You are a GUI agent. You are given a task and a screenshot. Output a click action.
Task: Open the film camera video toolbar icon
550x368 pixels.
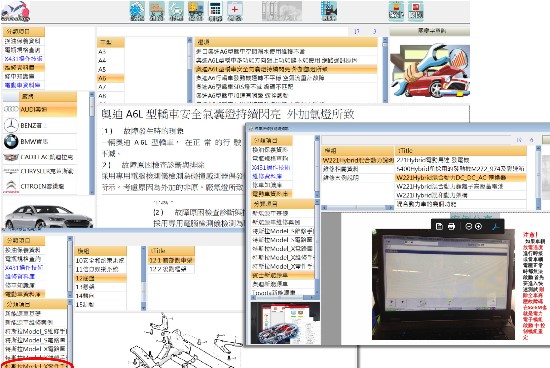[329, 11]
